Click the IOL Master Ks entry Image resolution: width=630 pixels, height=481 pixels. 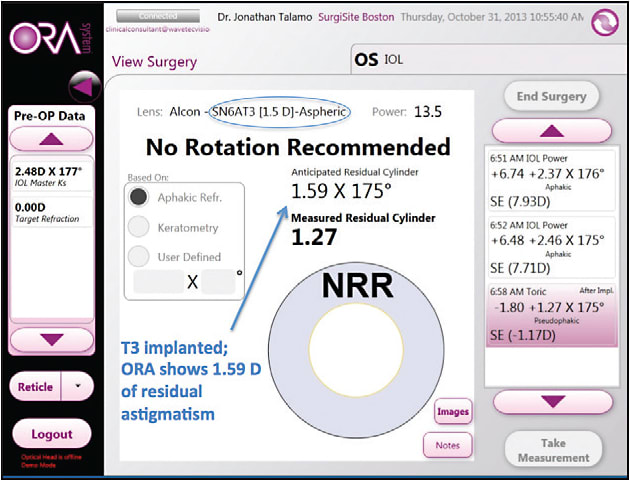(x=52, y=177)
